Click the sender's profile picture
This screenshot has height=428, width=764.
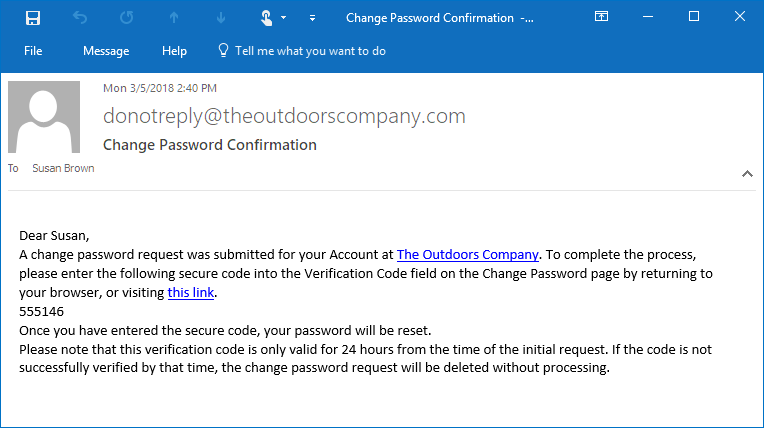[44, 117]
